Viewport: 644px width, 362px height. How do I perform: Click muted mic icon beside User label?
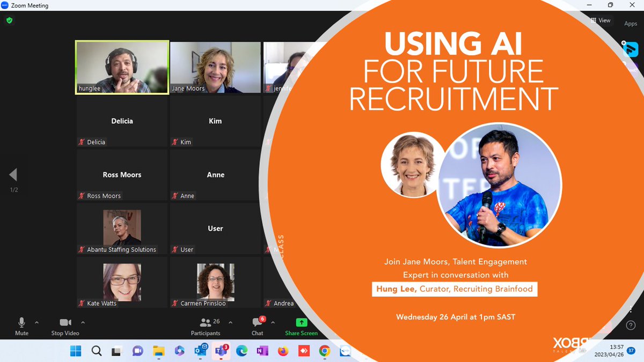coord(175,249)
